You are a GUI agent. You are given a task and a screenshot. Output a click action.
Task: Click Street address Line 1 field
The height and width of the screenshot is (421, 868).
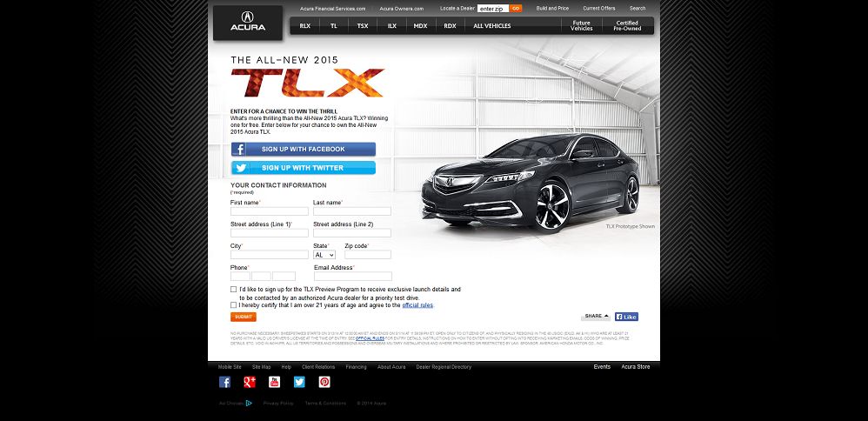(x=270, y=233)
